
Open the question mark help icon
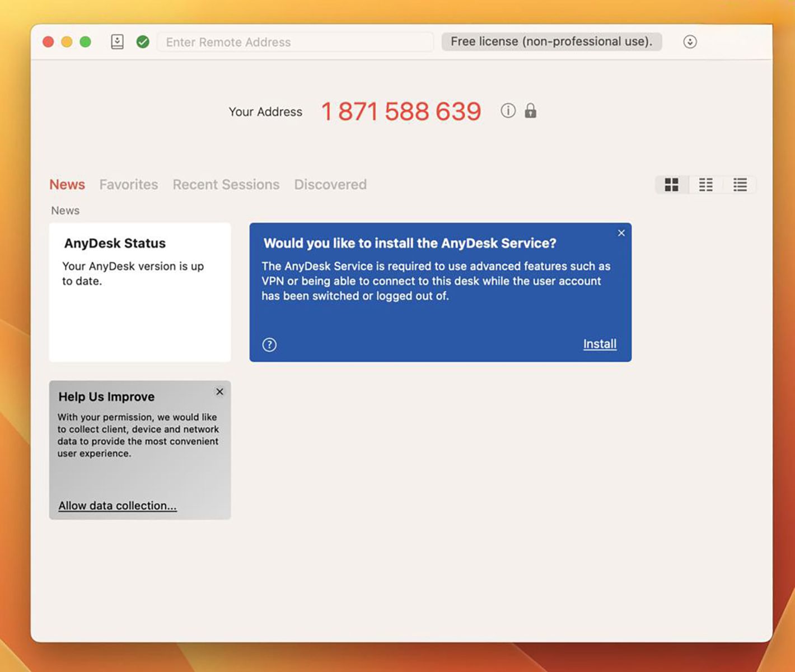click(x=269, y=344)
